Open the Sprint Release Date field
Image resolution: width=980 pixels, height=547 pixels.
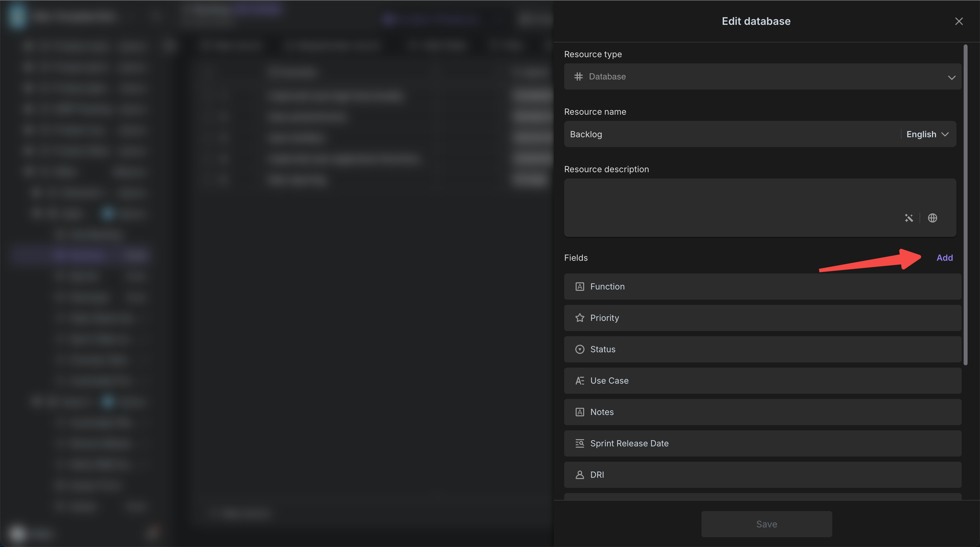click(x=762, y=443)
